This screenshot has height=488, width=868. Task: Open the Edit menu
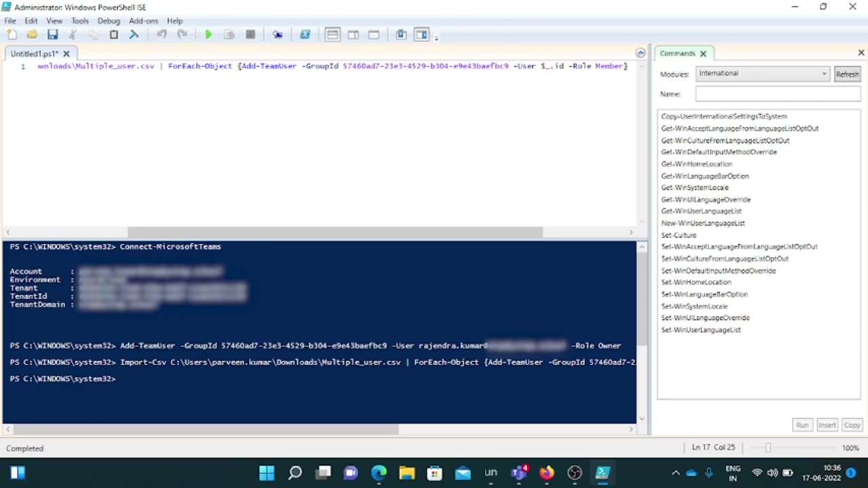(x=31, y=21)
